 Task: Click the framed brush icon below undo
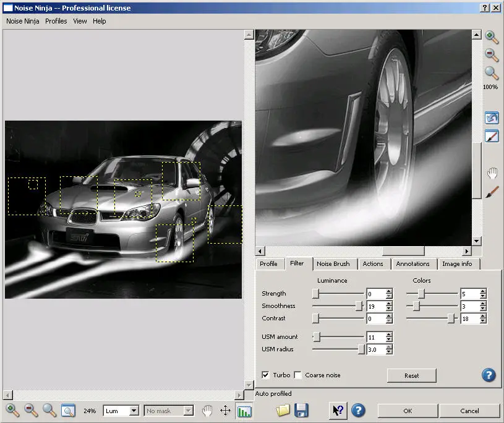pyautogui.click(x=492, y=135)
